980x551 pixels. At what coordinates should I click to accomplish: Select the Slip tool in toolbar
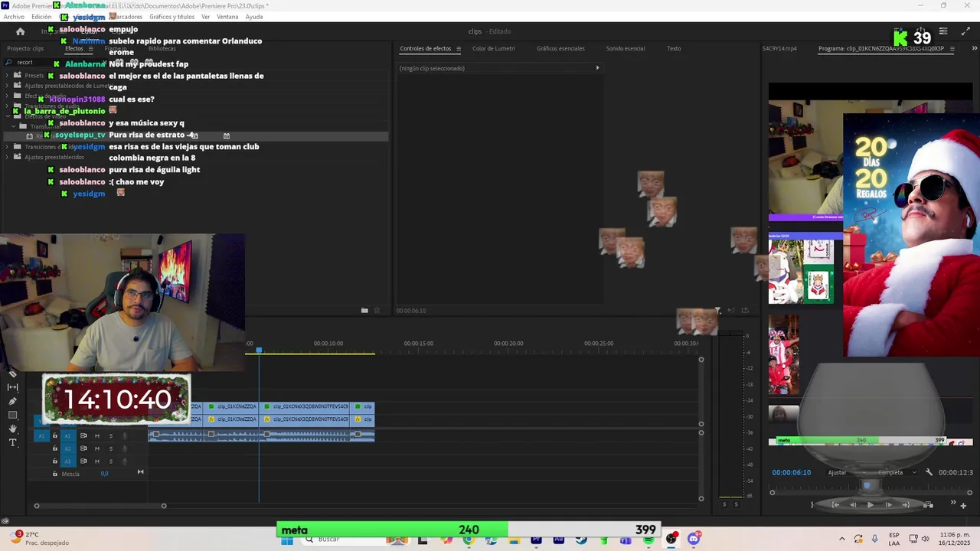pos(12,387)
